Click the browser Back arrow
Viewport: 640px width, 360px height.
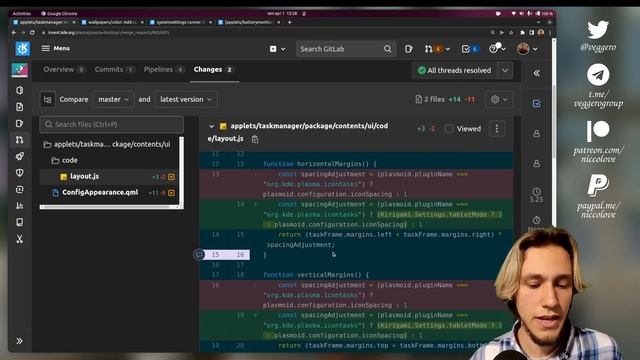point(14,33)
